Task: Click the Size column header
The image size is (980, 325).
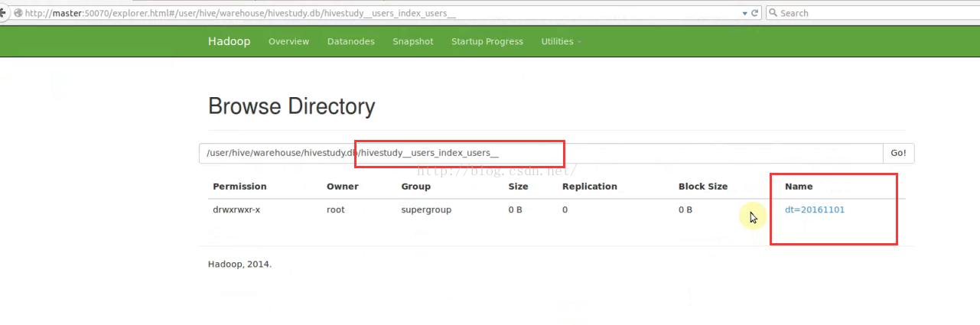Action: click(518, 187)
